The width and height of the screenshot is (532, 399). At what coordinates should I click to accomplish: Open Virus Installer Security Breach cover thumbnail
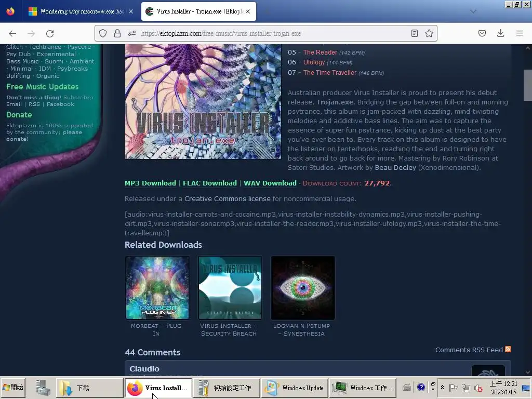pos(230,287)
